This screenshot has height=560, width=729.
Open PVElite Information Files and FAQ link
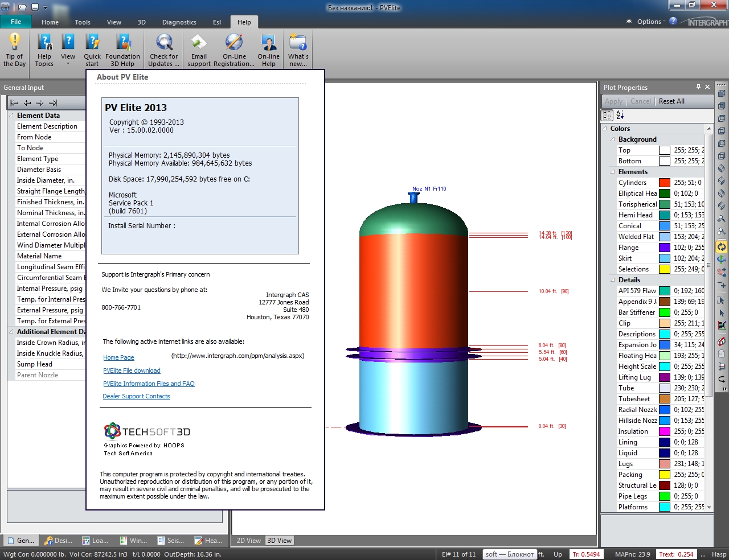[x=149, y=384]
